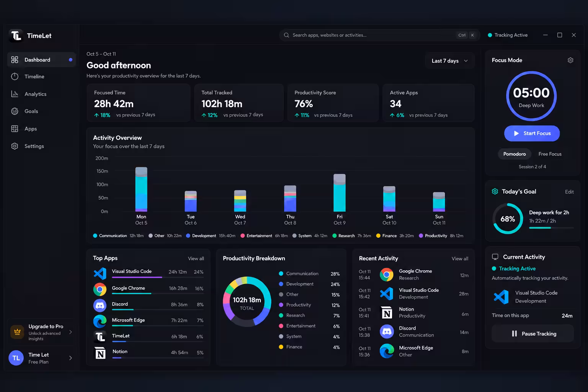Click the Microsoft Edge icon in Top Apps

100,321
